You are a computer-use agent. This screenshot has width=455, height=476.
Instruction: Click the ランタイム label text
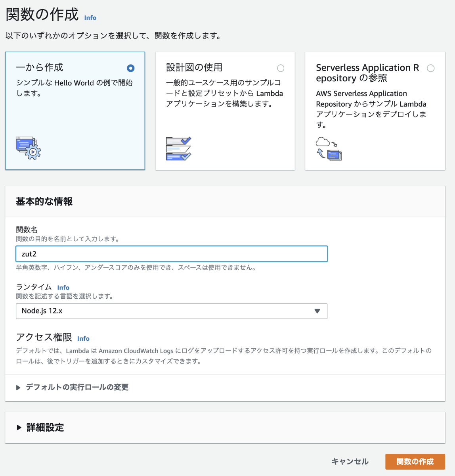[34, 287]
